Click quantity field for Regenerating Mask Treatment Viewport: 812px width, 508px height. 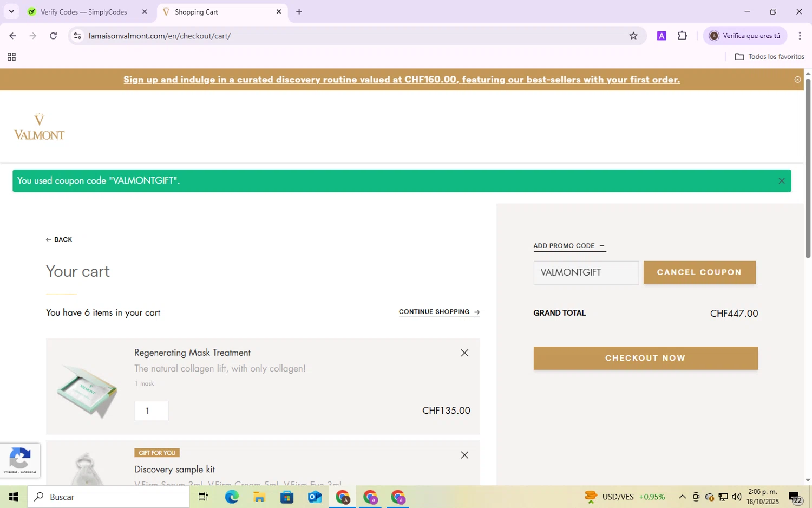click(x=152, y=411)
